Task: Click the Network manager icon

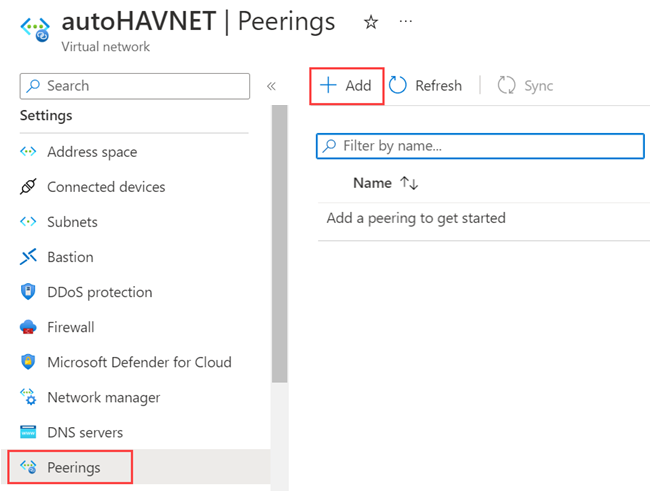Action: pos(28,397)
